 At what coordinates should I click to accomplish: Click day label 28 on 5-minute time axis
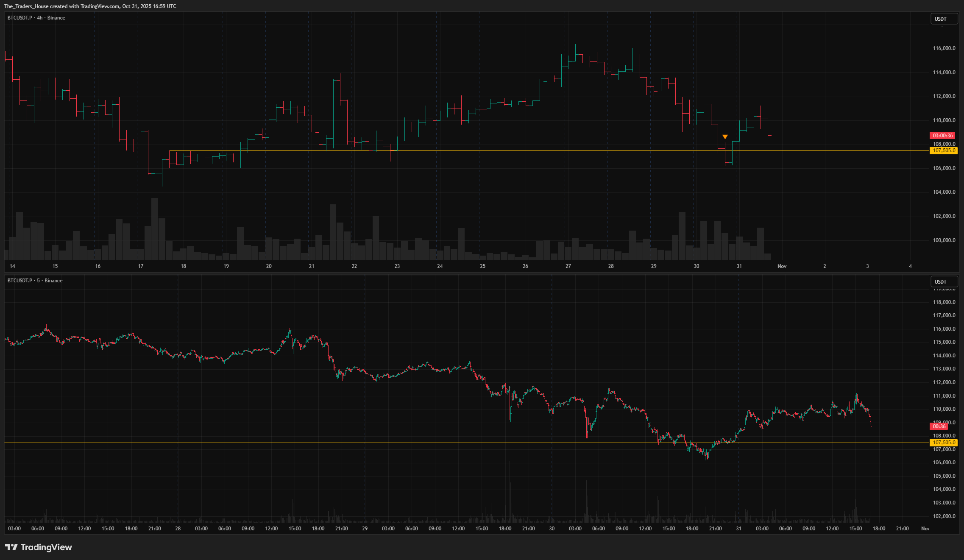tap(178, 529)
